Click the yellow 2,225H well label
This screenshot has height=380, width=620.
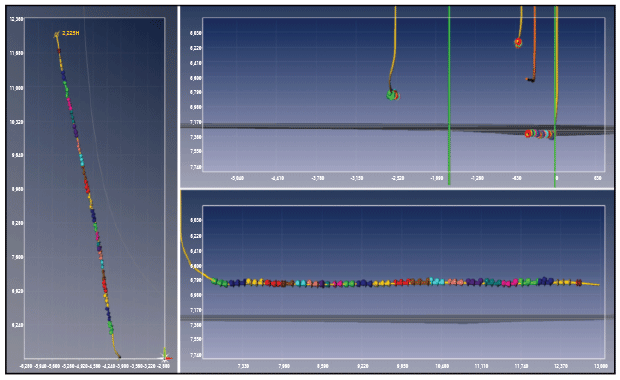[71, 33]
